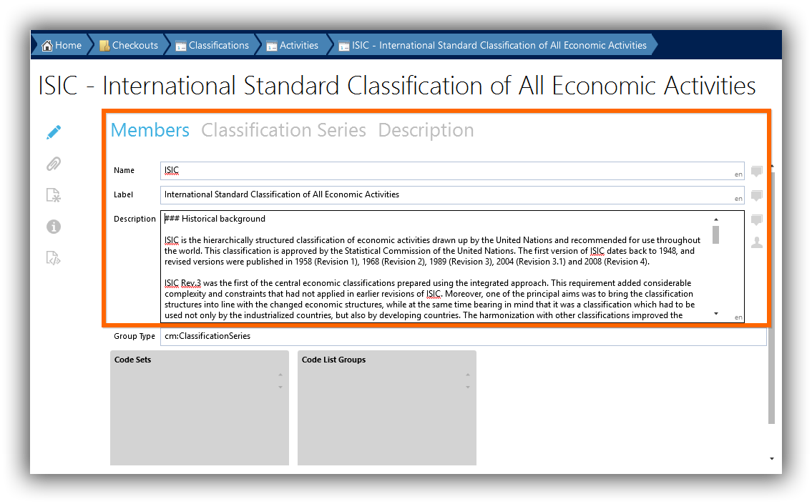812x504 pixels.
Task: Open the information circle icon
Action: 54,227
